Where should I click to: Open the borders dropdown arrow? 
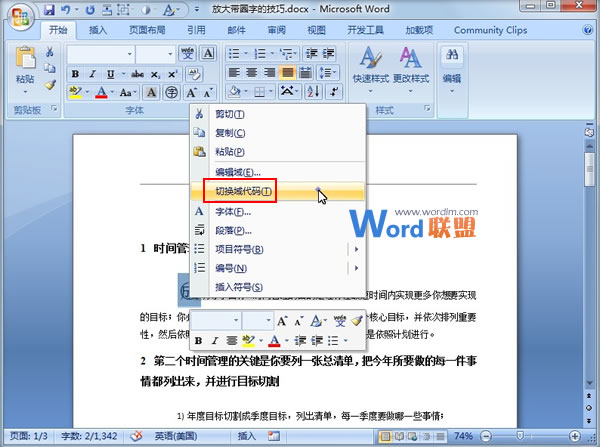click(x=271, y=92)
